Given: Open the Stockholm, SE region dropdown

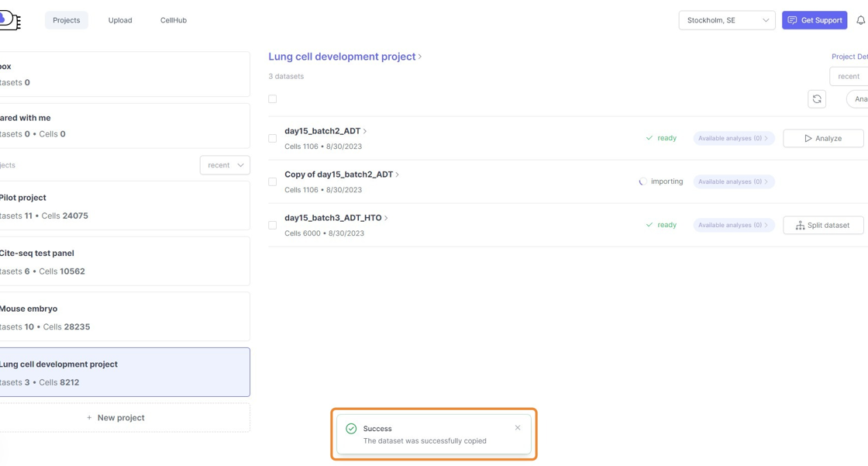Looking at the screenshot, I should point(726,20).
